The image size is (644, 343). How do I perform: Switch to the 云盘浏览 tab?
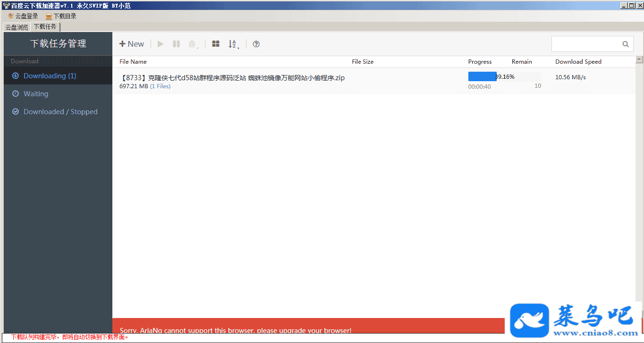pyautogui.click(x=17, y=27)
